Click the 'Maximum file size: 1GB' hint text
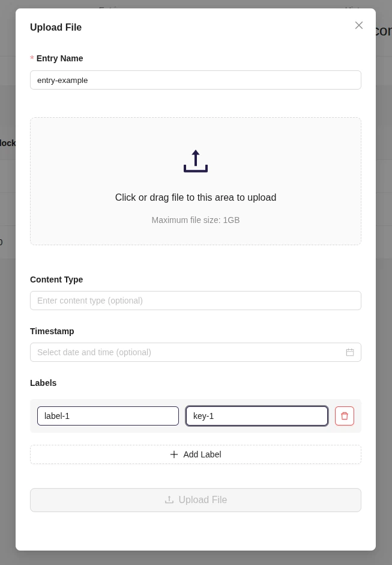 (196, 220)
